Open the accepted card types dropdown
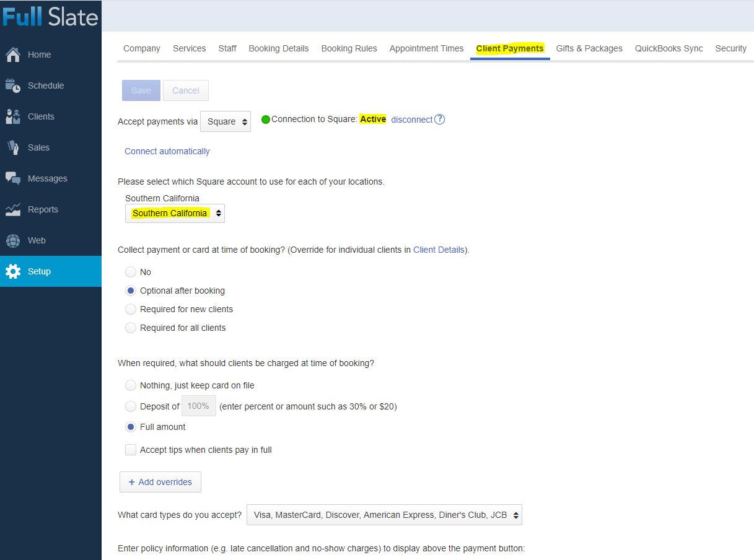The width and height of the screenshot is (754, 560). click(384, 515)
